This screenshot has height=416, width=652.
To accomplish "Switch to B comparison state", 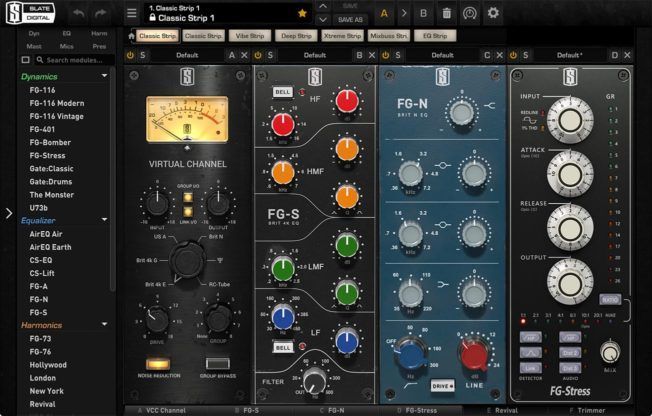I will click(x=423, y=13).
